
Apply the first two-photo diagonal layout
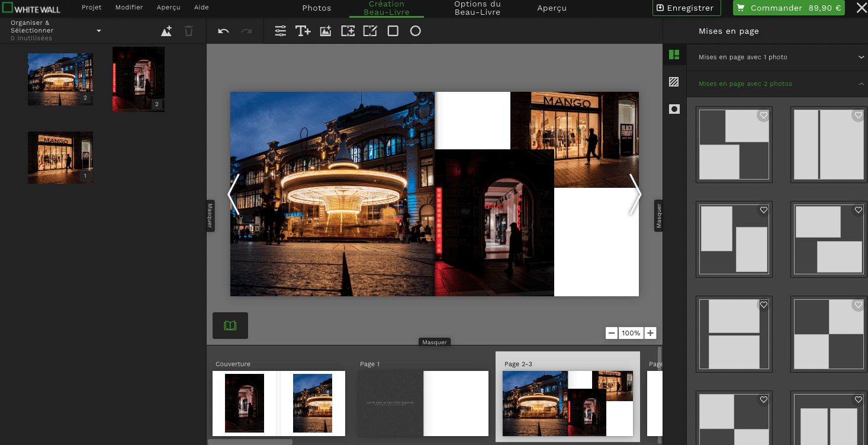click(x=734, y=145)
